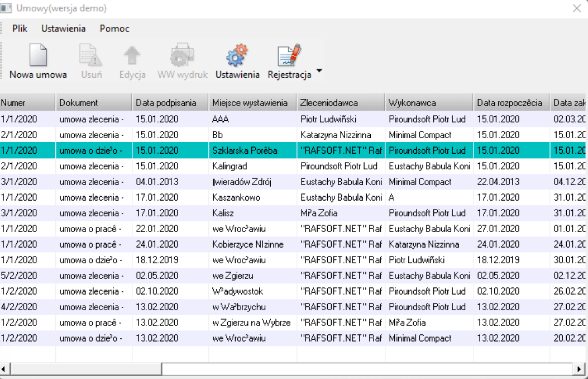Click the Rejestracja pen icon
Image resolution: width=588 pixels, height=379 pixels.
click(x=289, y=56)
